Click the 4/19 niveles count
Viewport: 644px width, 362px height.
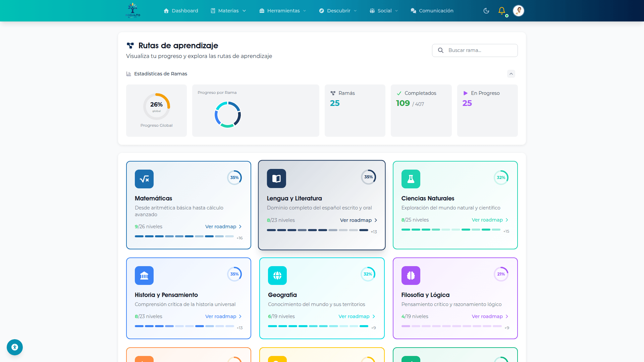(x=415, y=316)
